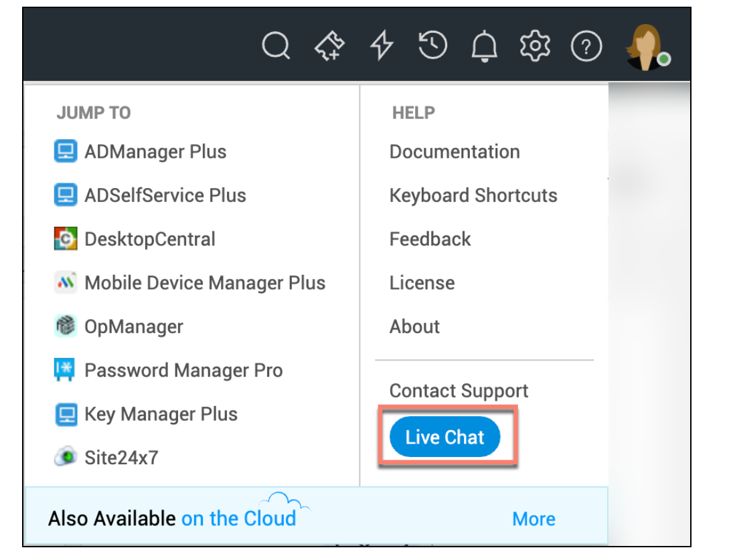Open Password Manager Pro
The image size is (729, 560).
pyautogui.click(x=183, y=371)
